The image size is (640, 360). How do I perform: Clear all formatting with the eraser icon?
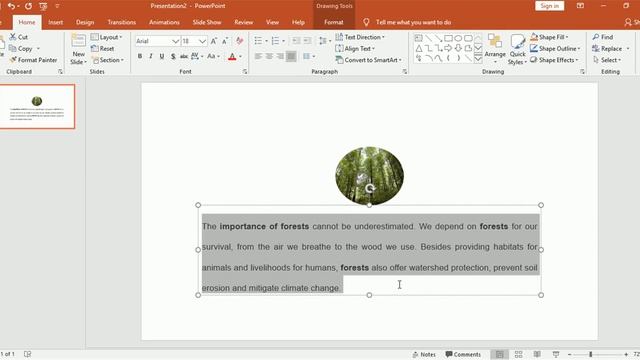240,41
